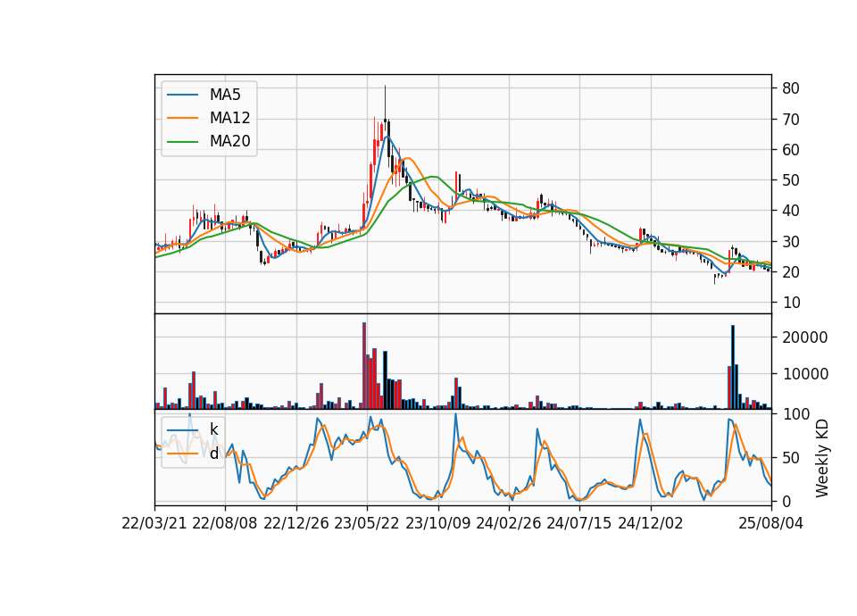Click the price axis value 70
This screenshot has height=616, width=857.
tap(790, 119)
